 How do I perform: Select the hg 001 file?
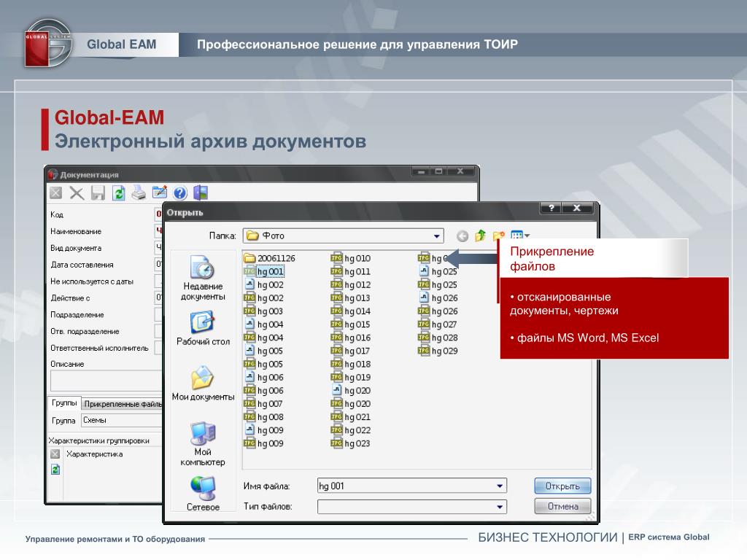[x=264, y=271]
